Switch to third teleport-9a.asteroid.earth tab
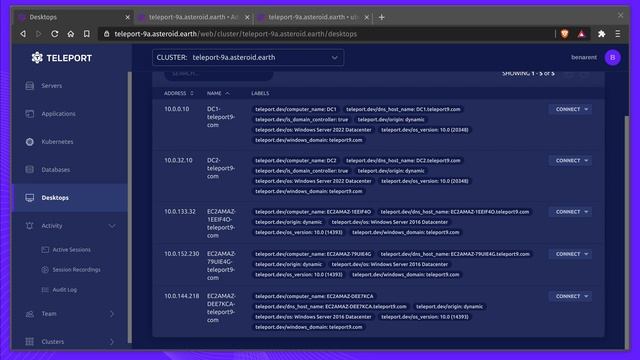Viewport: 640px width, 360px height. (x=313, y=17)
